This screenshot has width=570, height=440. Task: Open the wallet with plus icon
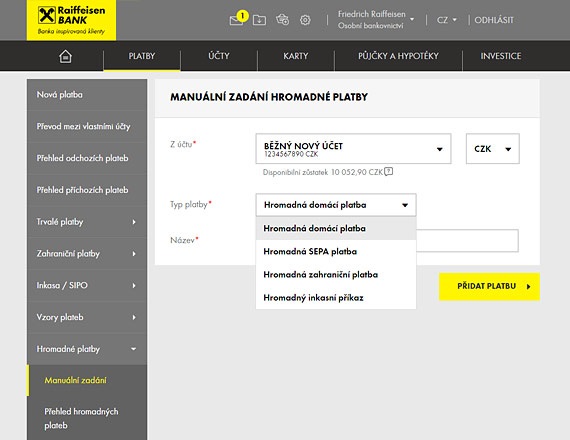282,20
